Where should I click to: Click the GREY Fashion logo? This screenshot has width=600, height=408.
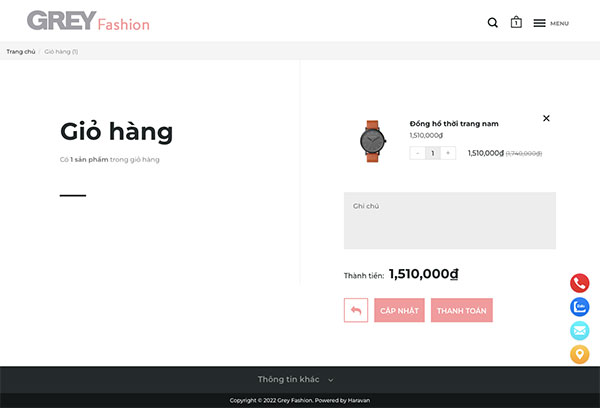point(88,21)
